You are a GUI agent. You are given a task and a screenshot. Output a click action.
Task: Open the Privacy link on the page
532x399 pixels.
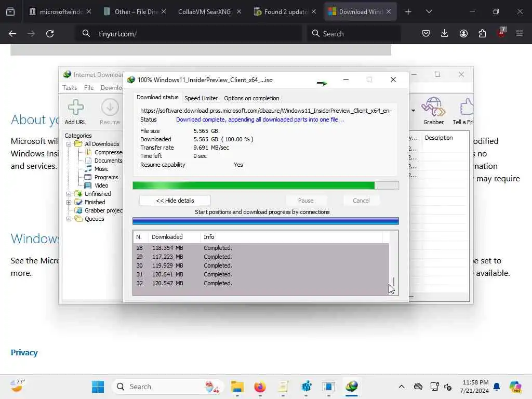tap(24, 353)
